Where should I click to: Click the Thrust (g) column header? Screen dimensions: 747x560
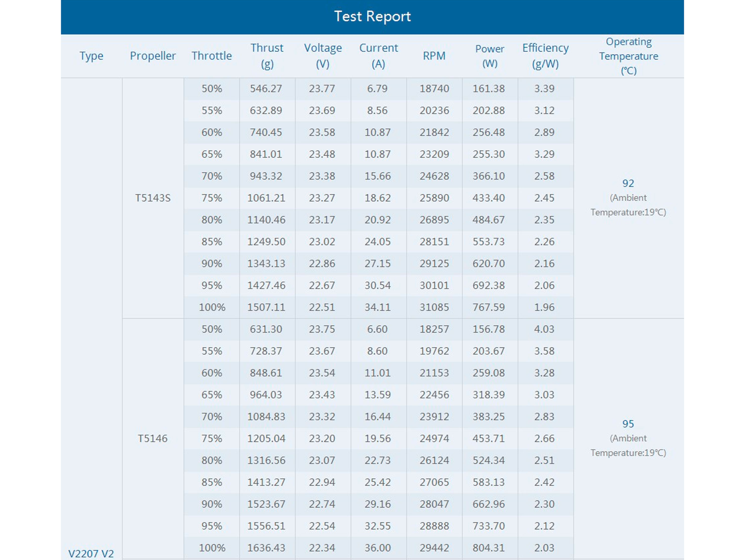click(x=267, y=56)
